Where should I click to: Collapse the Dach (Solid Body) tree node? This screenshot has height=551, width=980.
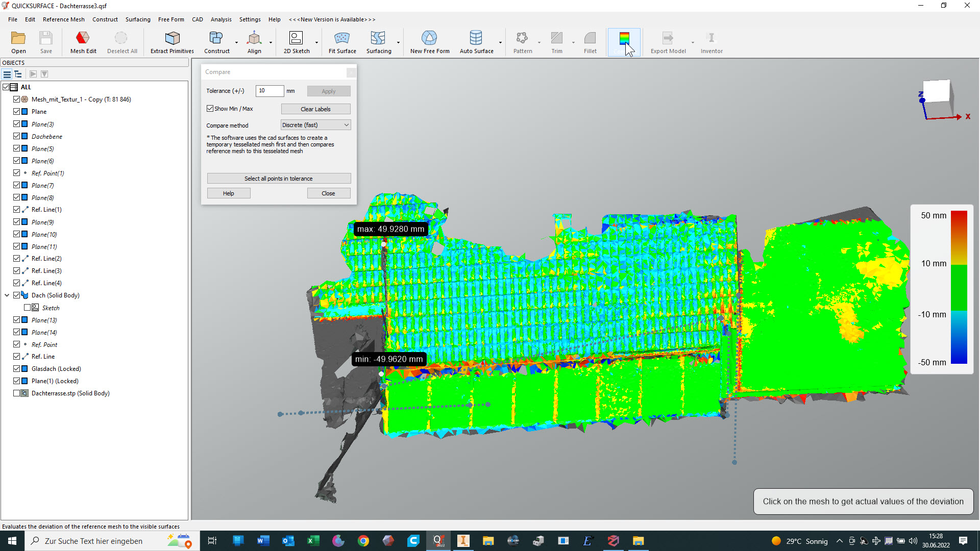pyautogui.click(x=7, y=295)
